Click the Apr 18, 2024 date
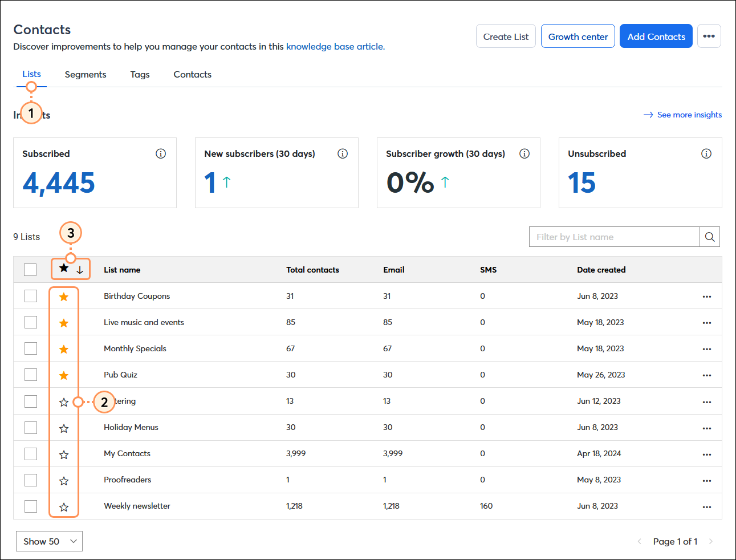This screenshot has width=736, height=560. (x=599, y=453)
